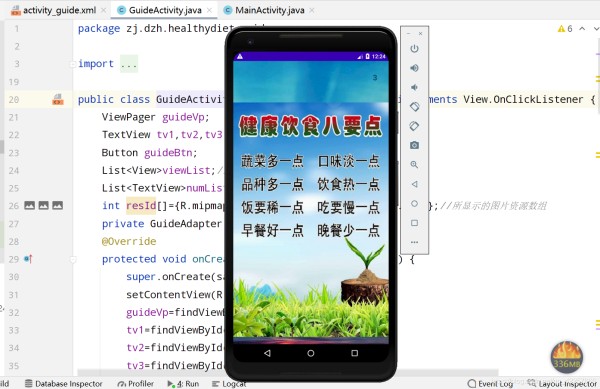Click the related XML file gutter icon on line 20
Image resolution: width=600 pixels, height=389 pixels.
(58, 99)
